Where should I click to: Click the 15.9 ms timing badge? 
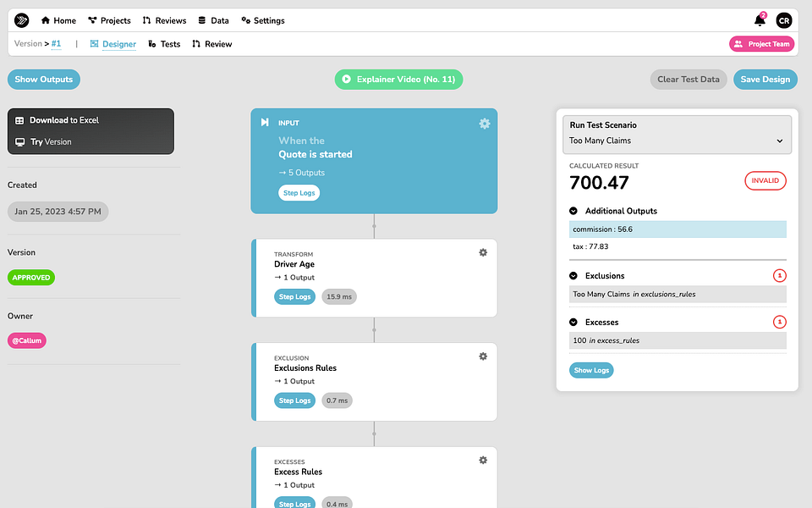coord(339,296)
